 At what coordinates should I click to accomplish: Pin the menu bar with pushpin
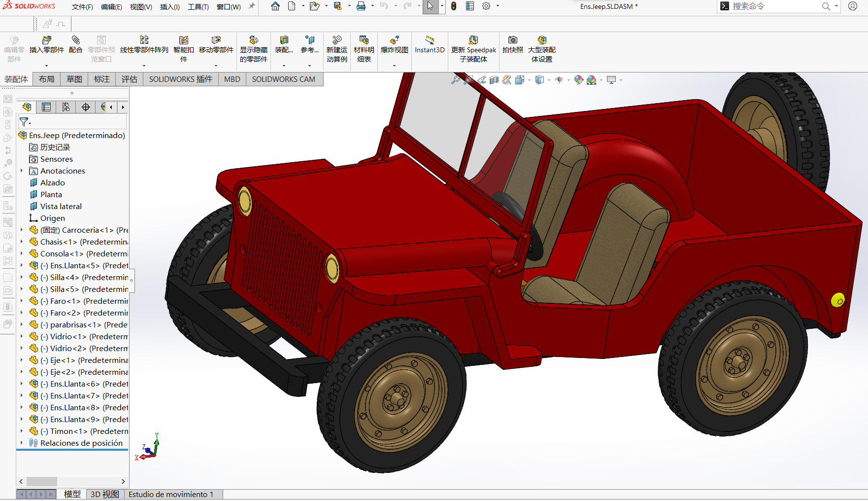click(x=252, y=6)
